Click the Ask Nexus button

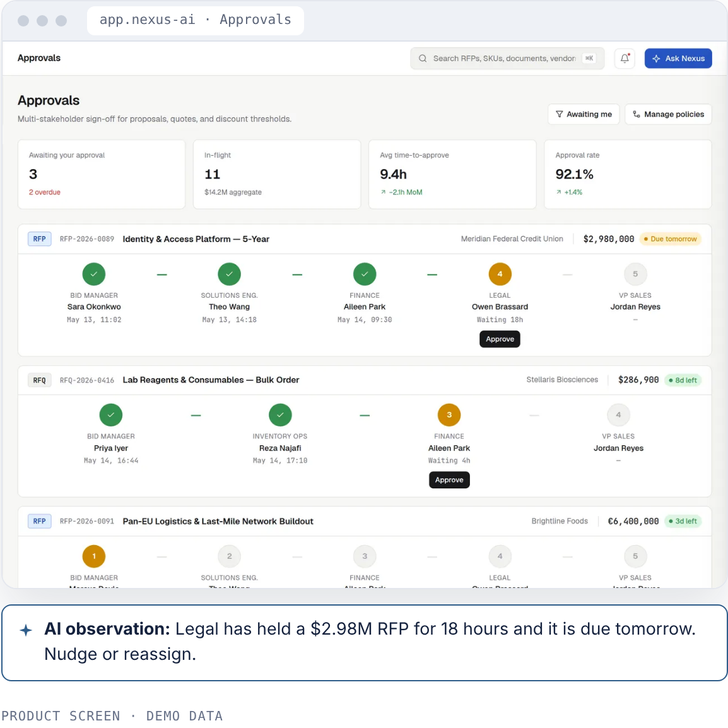[x=678, y=59]
